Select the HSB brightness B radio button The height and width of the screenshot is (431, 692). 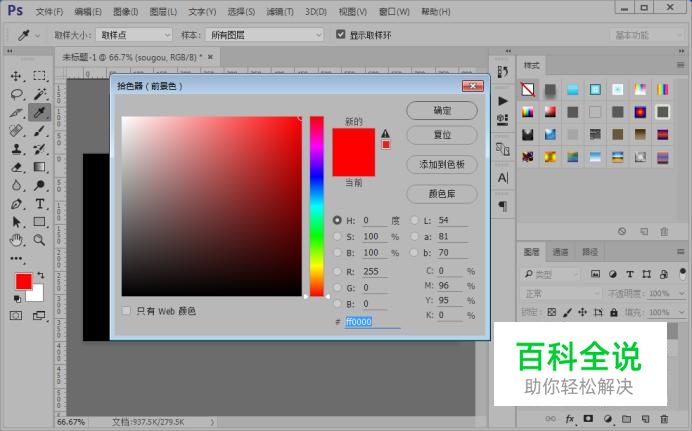click(x=337, y=253)
